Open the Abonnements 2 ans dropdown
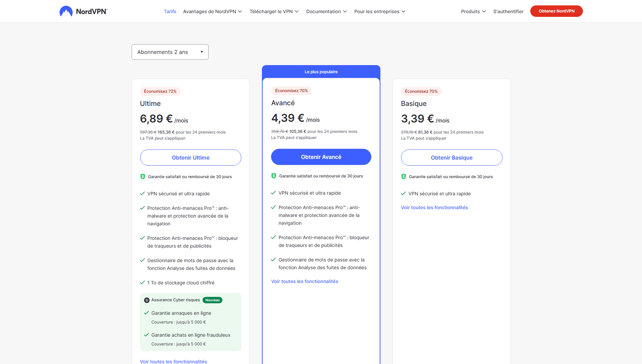This screenshot has height=364, width=642. pyautogui.click(x=170, y=52)
